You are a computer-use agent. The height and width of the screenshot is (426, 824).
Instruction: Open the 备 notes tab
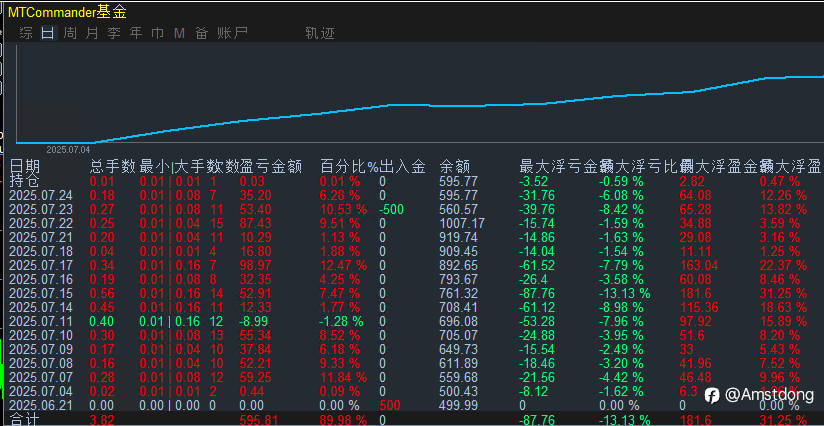201,33
